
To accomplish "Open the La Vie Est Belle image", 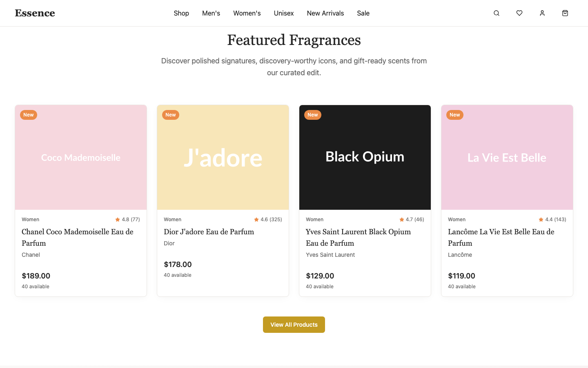I will [x=507, y=157].
